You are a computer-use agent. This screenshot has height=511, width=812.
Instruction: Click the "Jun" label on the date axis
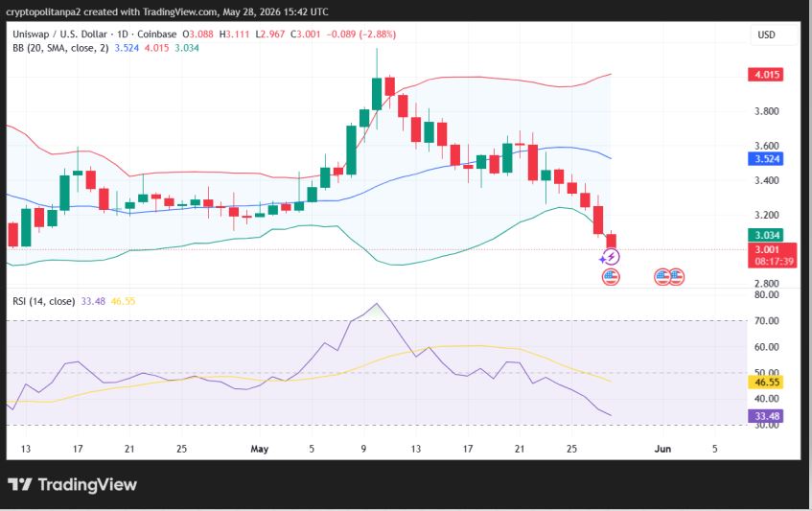tap(662, 449)
